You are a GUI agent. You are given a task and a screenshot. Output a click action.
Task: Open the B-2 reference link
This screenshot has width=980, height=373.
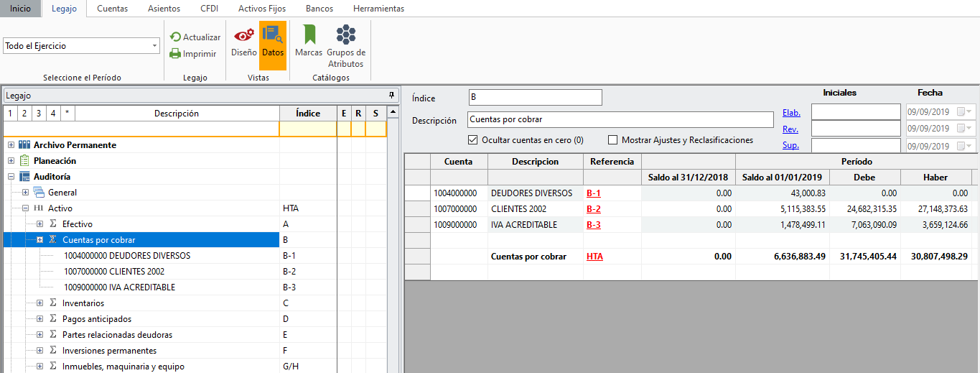tap(593, 209)
